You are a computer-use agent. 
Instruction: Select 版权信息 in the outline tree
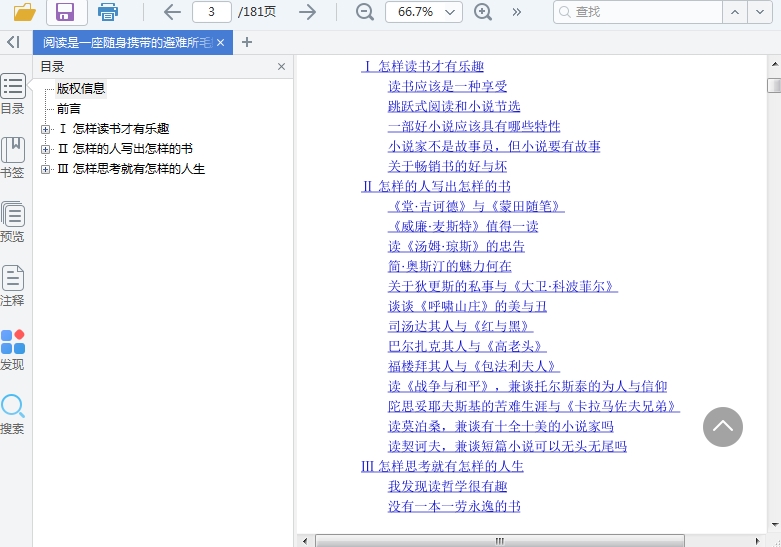pyautogui.click(x=81, y=89)
